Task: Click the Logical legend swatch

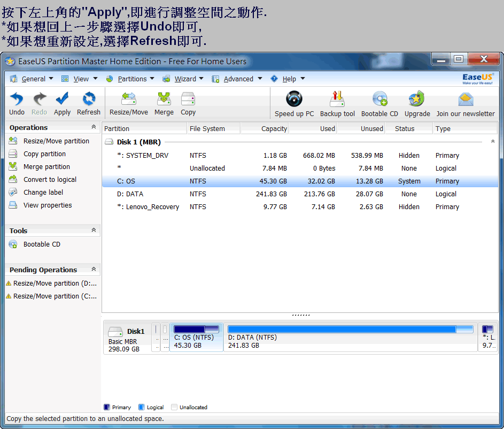Action: (x=142, y=407)
